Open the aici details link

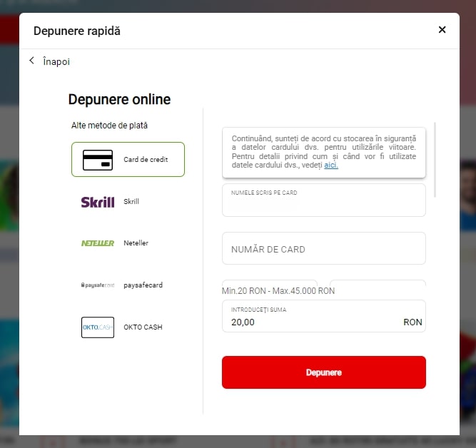pyautogui.click(x=331, y=165)
